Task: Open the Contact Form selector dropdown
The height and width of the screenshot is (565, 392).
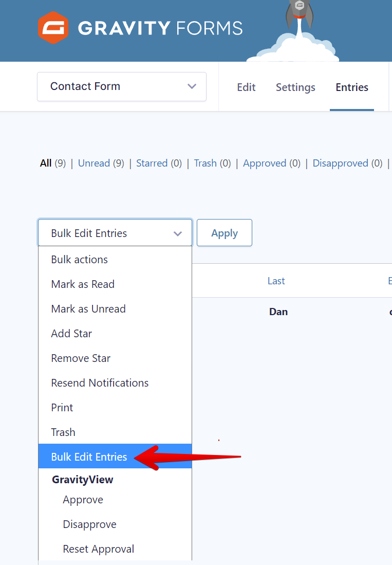Action: 122,86
